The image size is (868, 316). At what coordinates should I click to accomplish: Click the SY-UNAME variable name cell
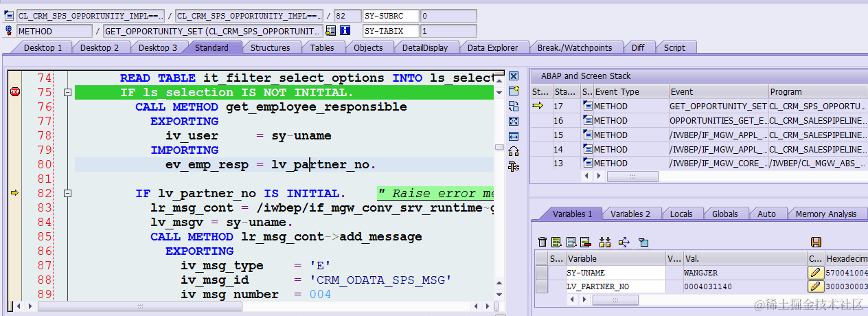tap(615, 273)
